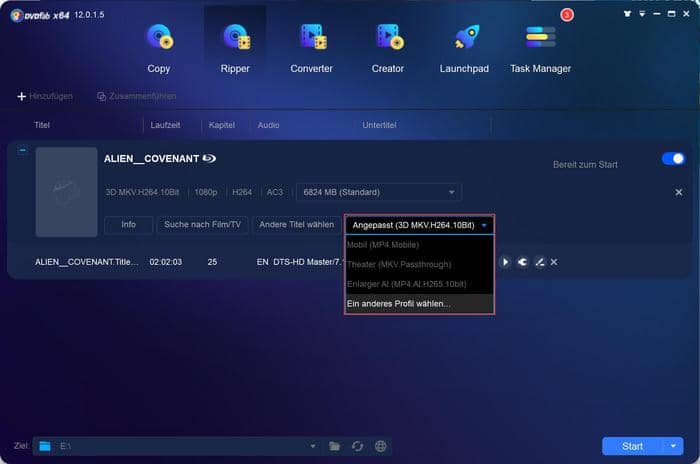Click the chapter count 25
The height and width of the screenshot is (464, 700).
coord(212,262)
